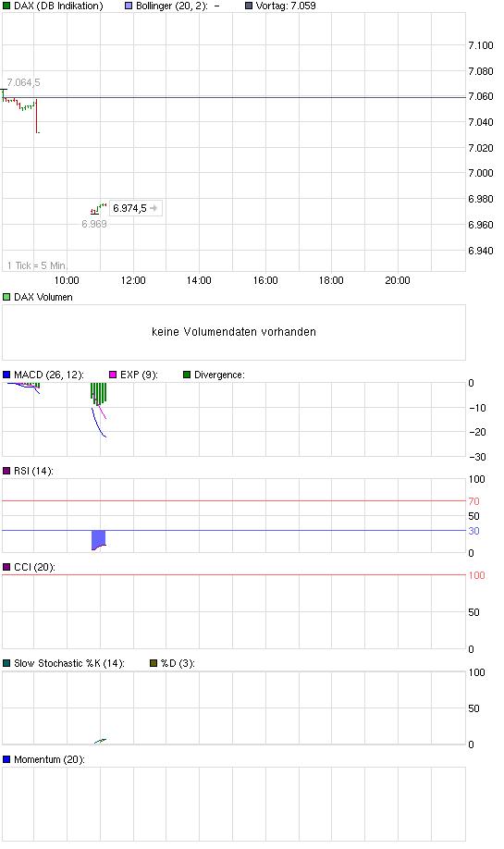Click the 7.020 price axis label
Viewport: 504px width, 849px height.
(481, 148)
